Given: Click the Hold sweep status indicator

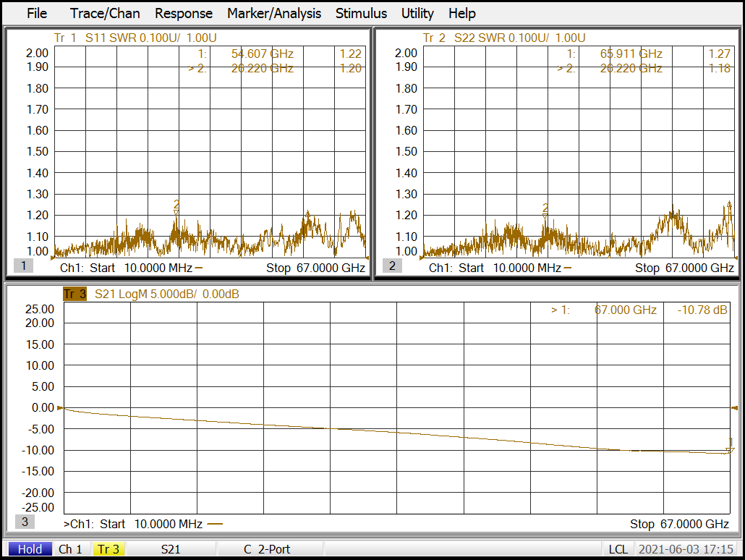Looking at the screenshot, I should tap(30, 549).
